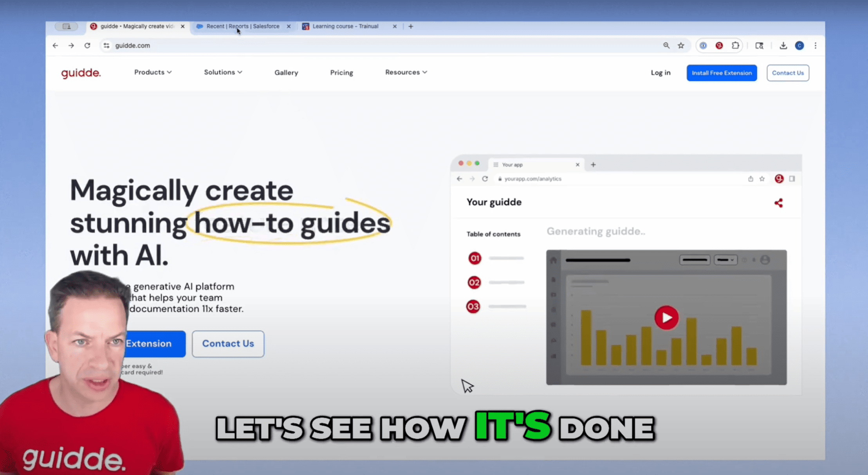Viewport: 868px width, 475px height.
Task: Click the red share icon in Your guidde
Action: [778, 203]
